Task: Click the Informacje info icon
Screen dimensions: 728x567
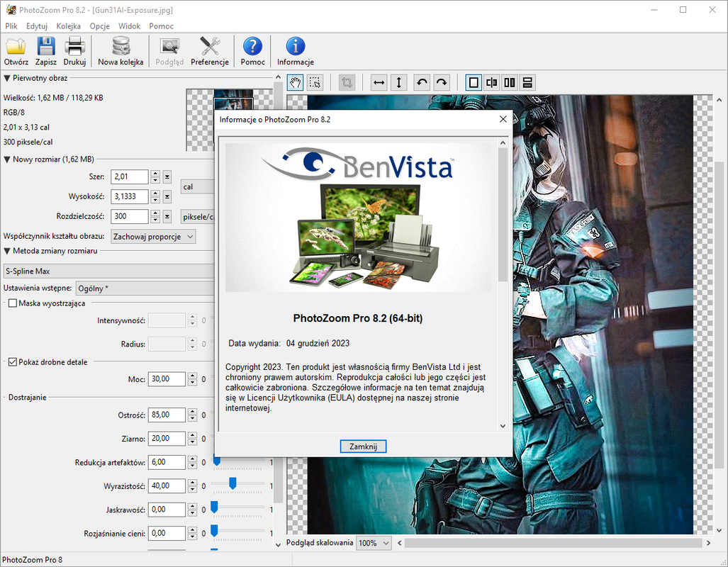Action: click(296, 51)
